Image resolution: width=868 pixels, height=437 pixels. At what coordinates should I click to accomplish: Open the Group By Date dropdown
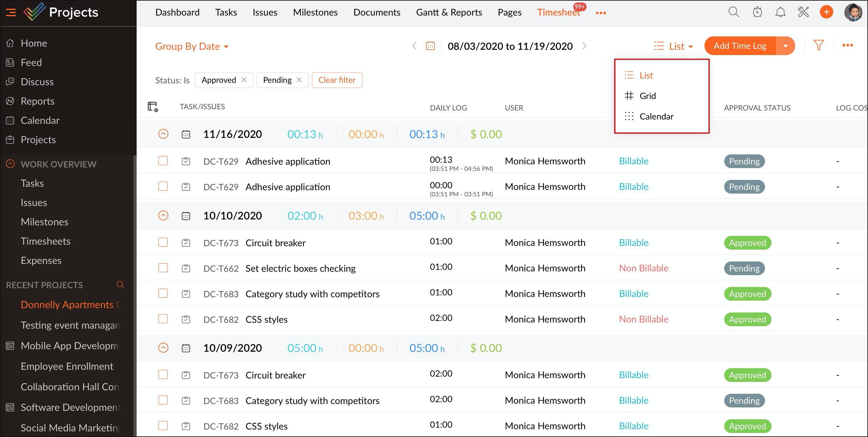(x=192, y=46)
